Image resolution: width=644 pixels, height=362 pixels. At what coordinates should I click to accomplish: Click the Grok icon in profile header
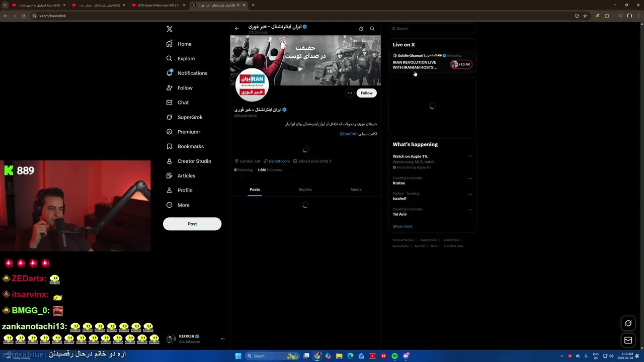pos(361,29)
